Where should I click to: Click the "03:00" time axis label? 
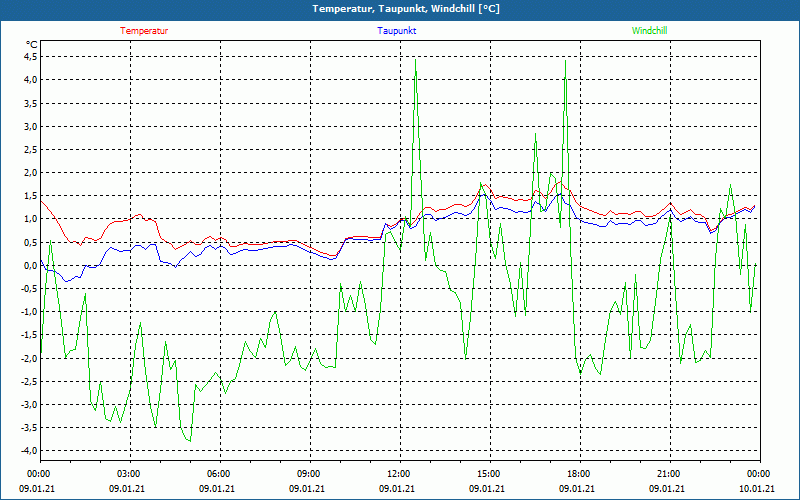pos(130,474)
